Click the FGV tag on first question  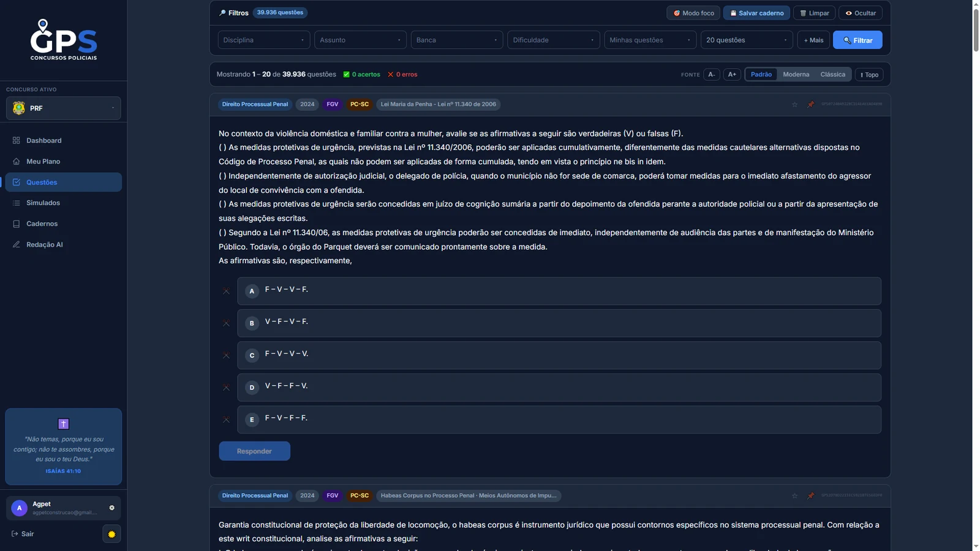tap(333, 105)
